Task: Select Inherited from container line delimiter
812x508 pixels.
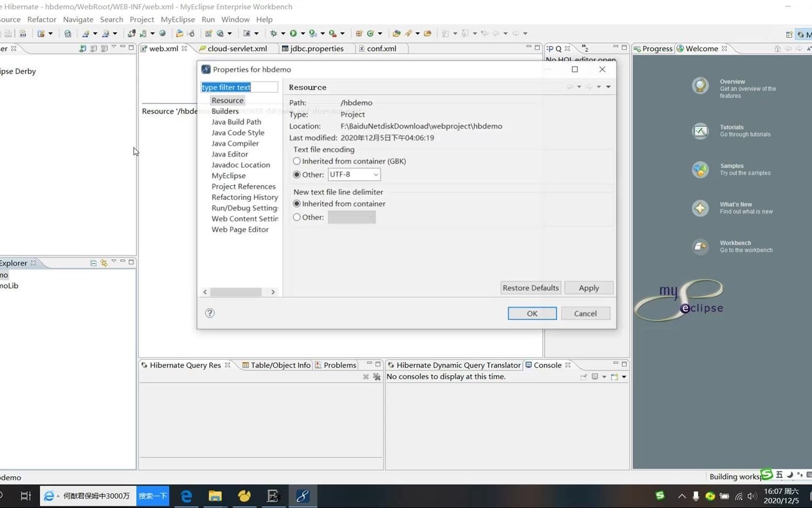Action: (x=297, y=204)
